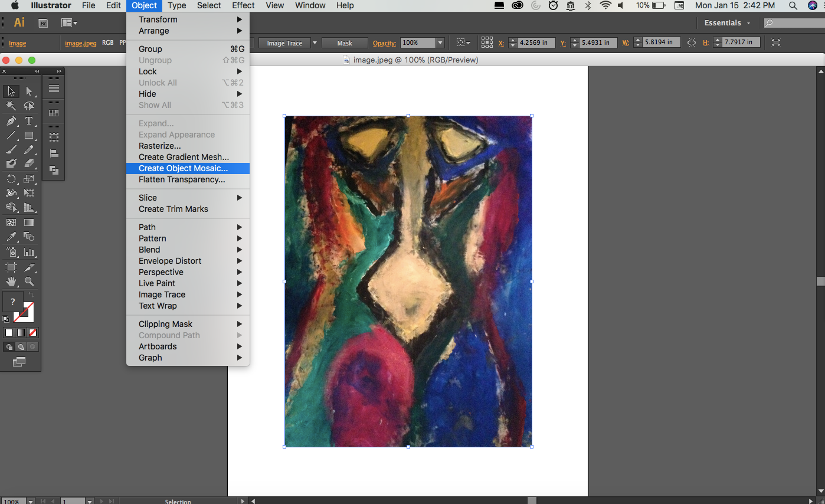
Task: Select the Zoom magnifier tool
Action: coord(29,282)
